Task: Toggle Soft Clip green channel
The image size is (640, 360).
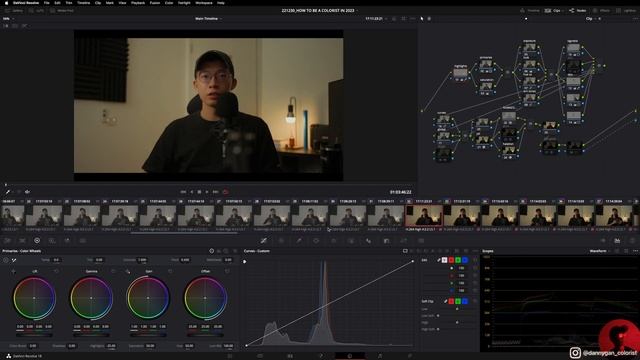Action: [458, 301]
